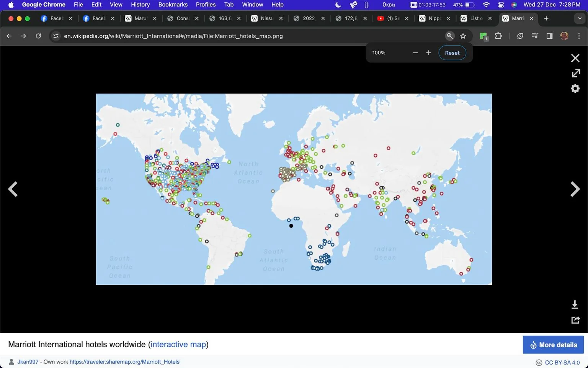Switch to the first Facebook tab
Screen dimensions: 588x368
(x=57, y=18)
